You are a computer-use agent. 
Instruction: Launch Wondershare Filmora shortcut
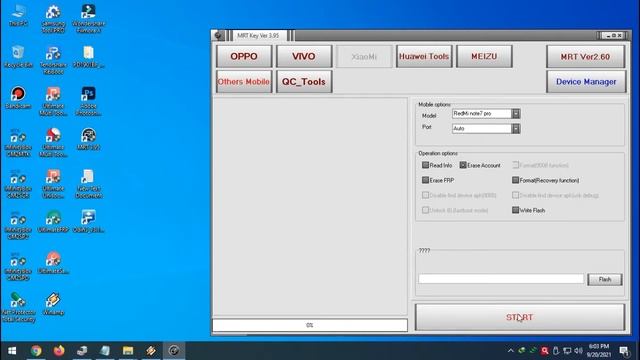(x=88, y=19)
